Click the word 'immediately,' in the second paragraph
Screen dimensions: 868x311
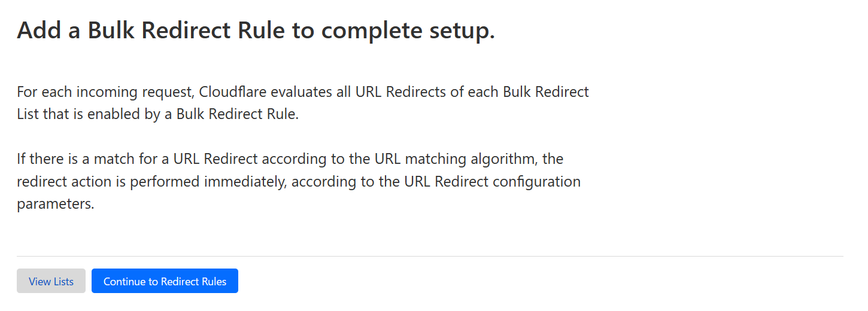click(x=247, y=181)
